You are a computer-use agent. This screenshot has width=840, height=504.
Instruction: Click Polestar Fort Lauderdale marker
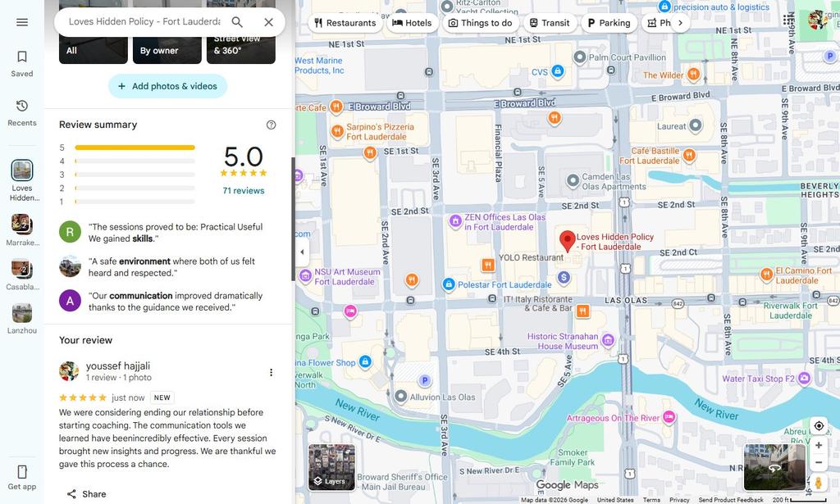pos(449,284)
